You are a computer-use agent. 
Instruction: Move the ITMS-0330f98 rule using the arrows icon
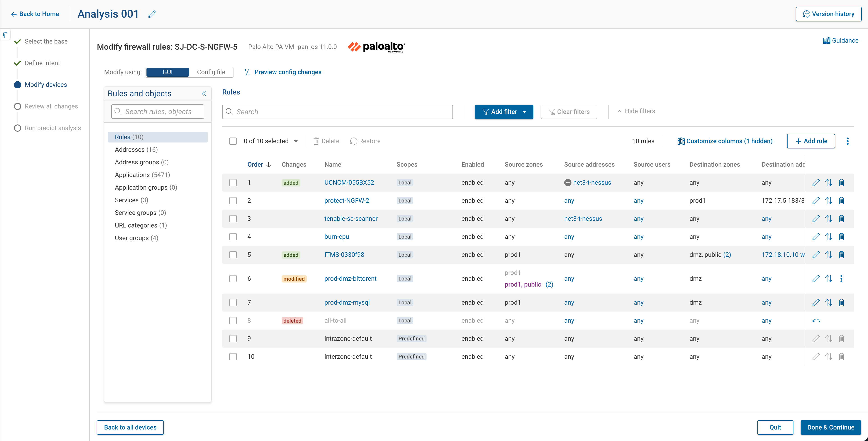coord(829,255)
